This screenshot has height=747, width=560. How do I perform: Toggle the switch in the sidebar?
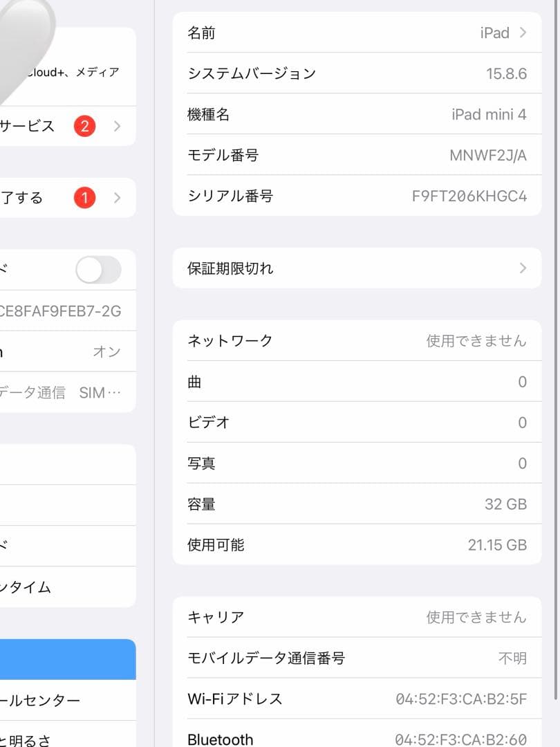tap(98, 270)
